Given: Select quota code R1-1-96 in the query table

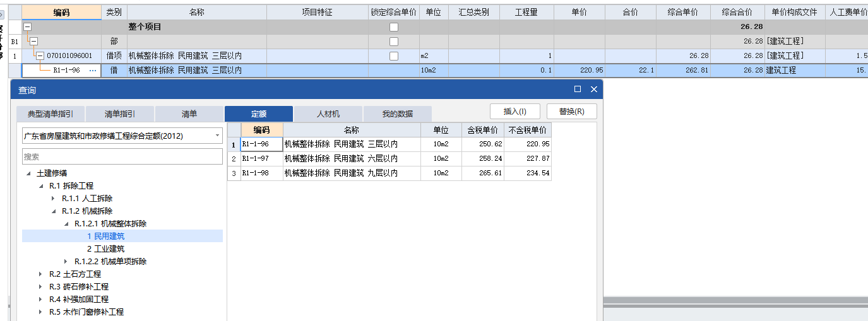Looking at the screenshot, I should point(261,144).
